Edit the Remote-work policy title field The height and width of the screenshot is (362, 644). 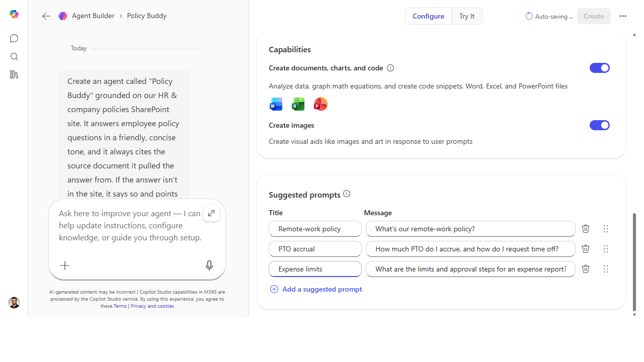(315, 229)
